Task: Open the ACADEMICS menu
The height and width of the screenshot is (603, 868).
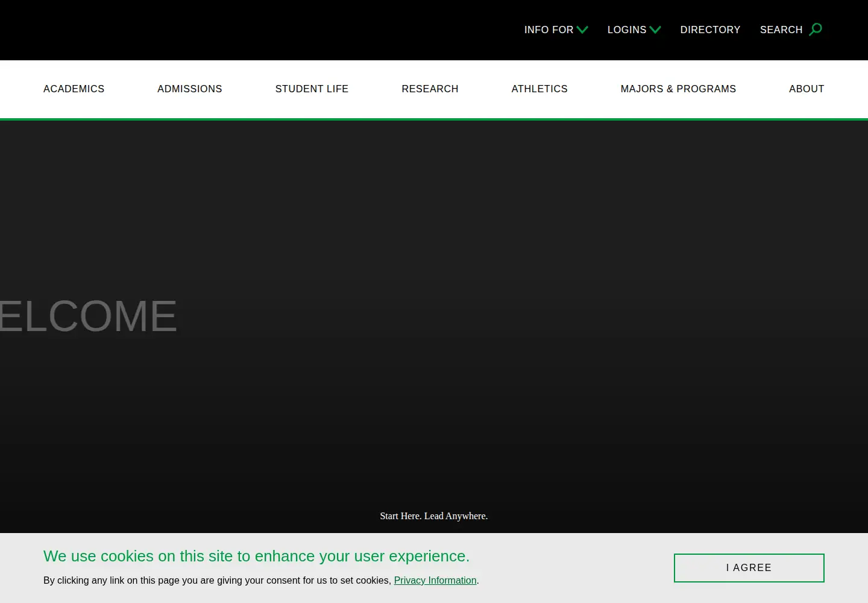Action: coord(74,89)
